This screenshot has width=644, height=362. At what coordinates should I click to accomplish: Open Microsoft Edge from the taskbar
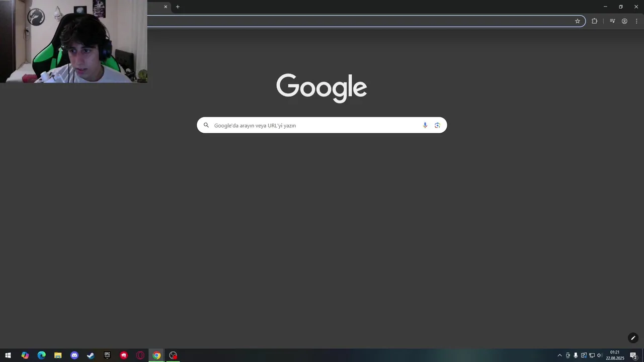click(x=41, y=355)
